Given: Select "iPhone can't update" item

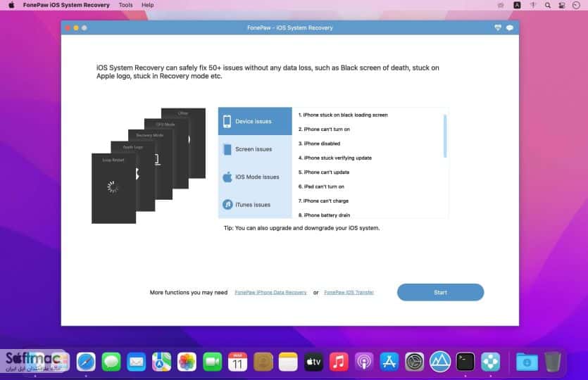Looking at the screenshot, I should point(324,172).
